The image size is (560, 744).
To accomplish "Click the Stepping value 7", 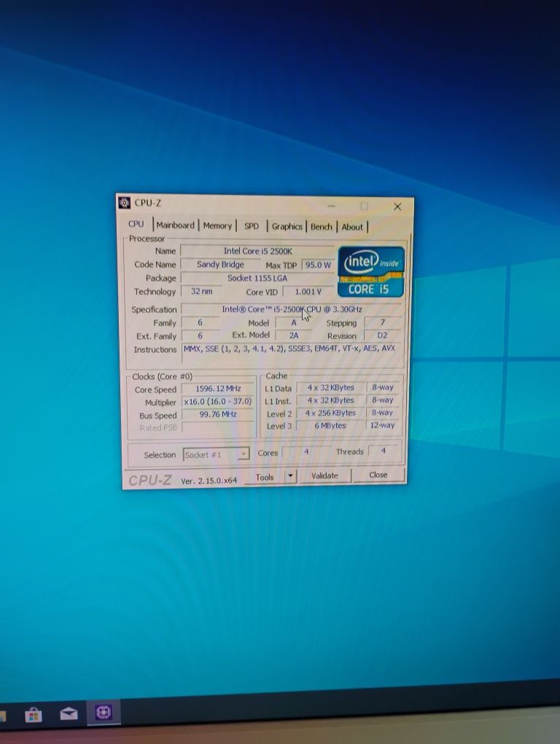I will (x=383, y=322).
